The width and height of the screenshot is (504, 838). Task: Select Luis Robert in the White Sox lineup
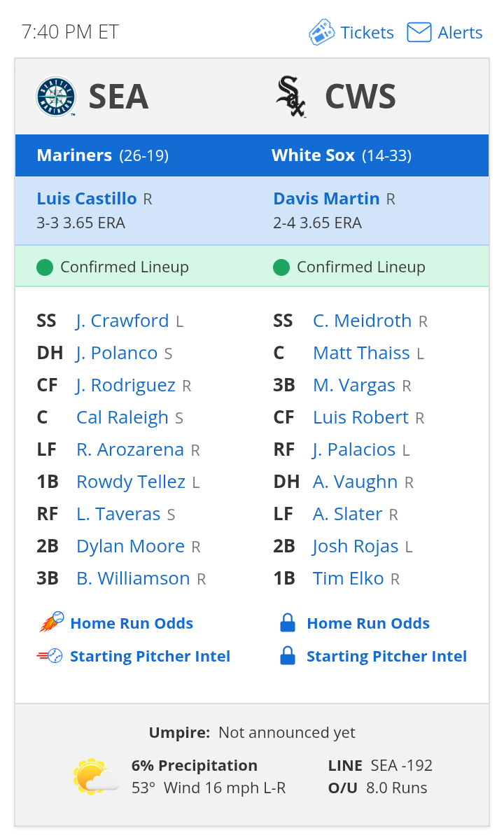(360, 417)
